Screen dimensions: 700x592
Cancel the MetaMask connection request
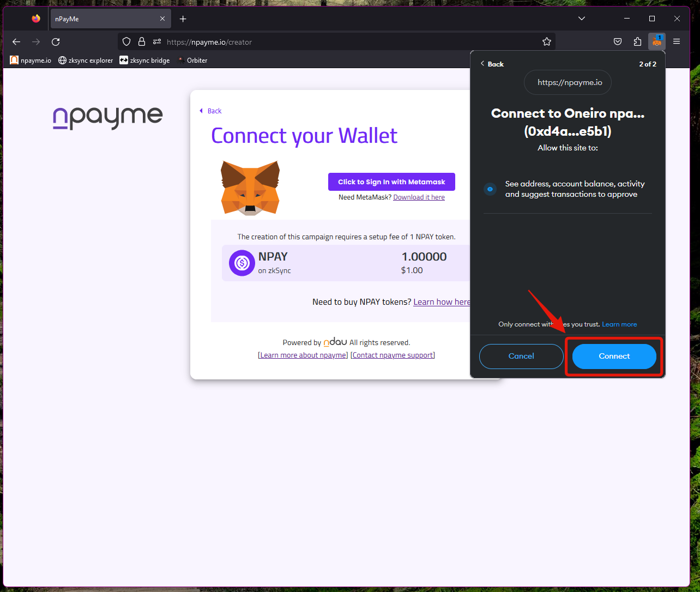pyautogui.click(x=521, y=356)
